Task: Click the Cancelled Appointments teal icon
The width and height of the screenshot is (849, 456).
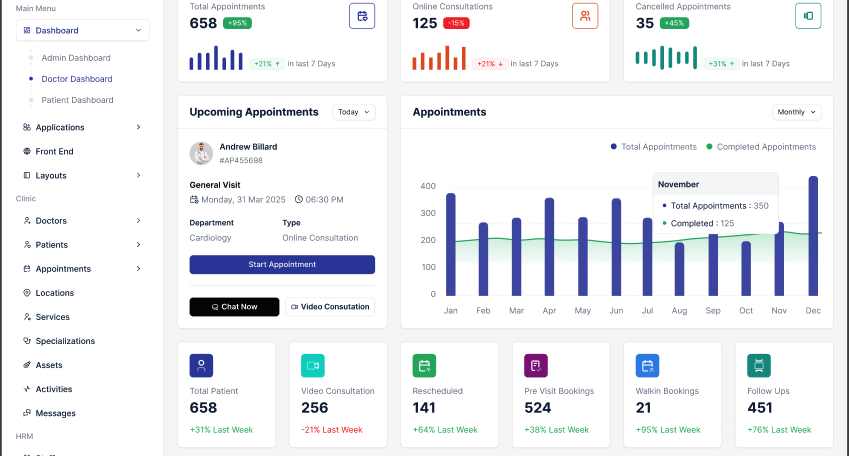Action: click(808, 16)
